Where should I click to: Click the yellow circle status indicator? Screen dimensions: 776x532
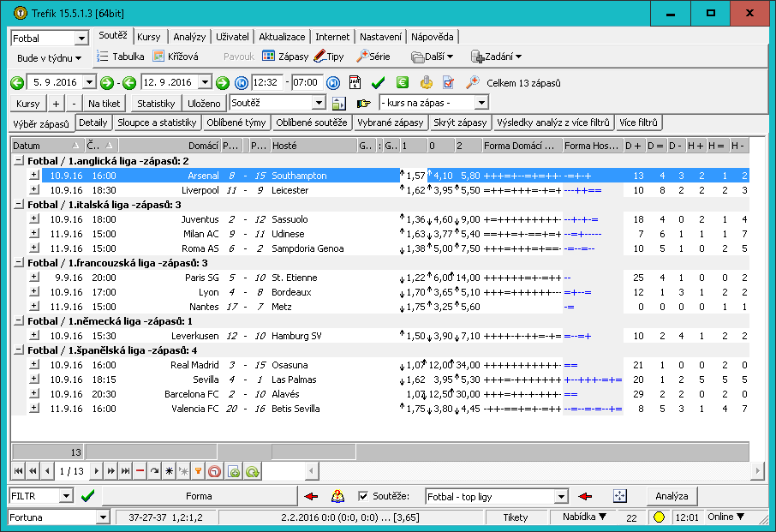pyautogui.click(x=659, y=517)
